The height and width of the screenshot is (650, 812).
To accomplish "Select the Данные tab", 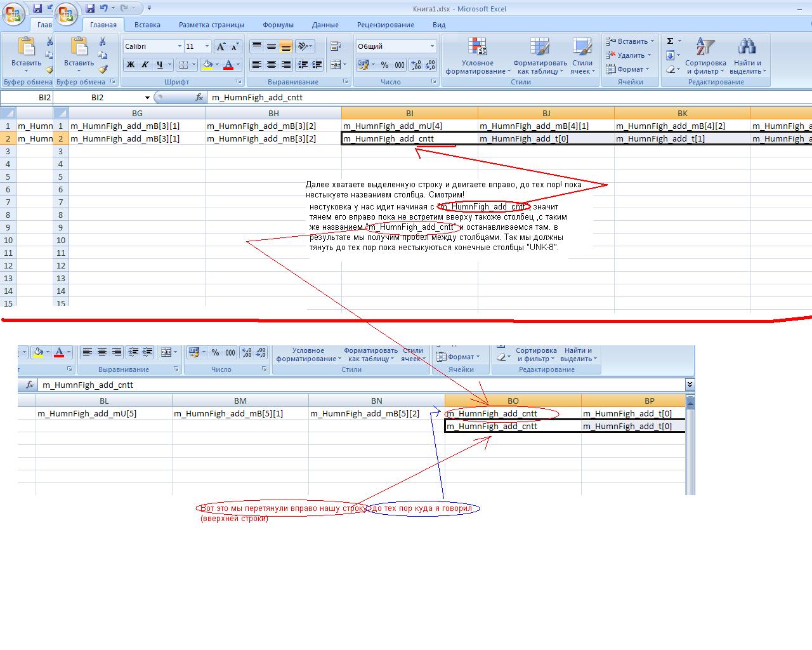I will point(325,25).
